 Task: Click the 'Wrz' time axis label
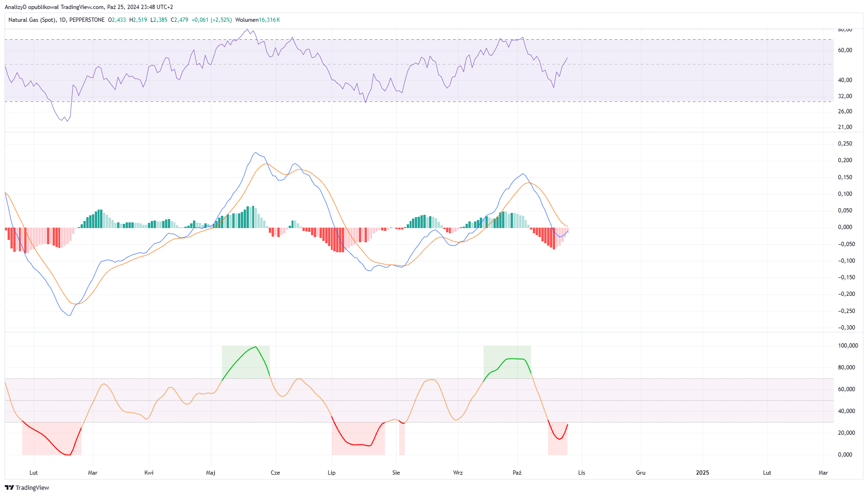pos(458,473)
